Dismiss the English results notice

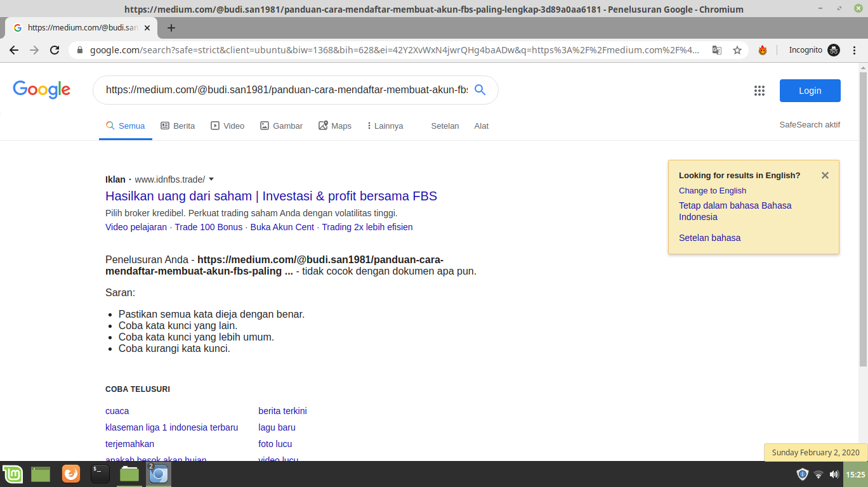(x=825, y=176)
